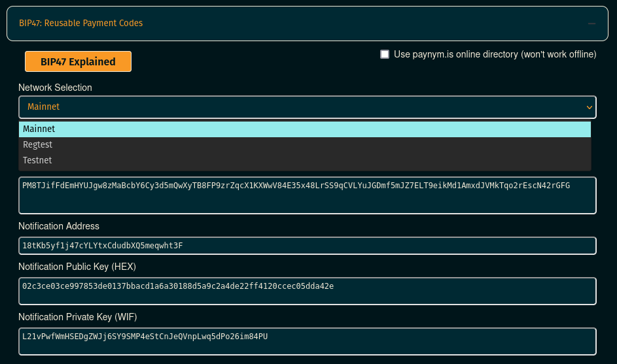Click the Notification Public Key (HEX) label

tap(77, 267)
